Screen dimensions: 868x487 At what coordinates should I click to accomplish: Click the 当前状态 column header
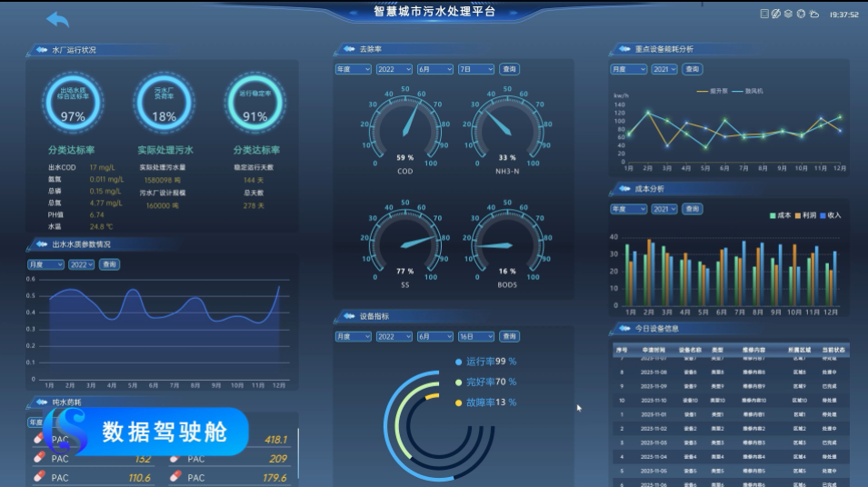click(x=833, y=350)
